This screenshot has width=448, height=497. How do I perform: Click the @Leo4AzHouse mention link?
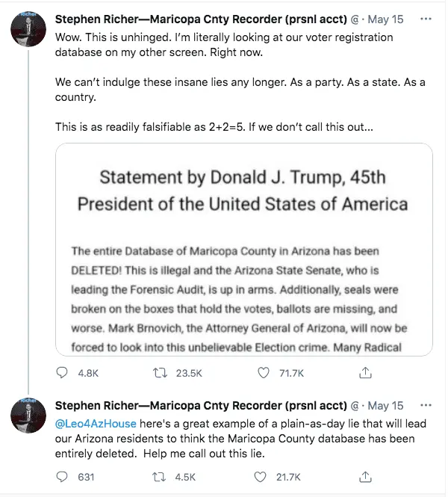[x=96, y=423]
